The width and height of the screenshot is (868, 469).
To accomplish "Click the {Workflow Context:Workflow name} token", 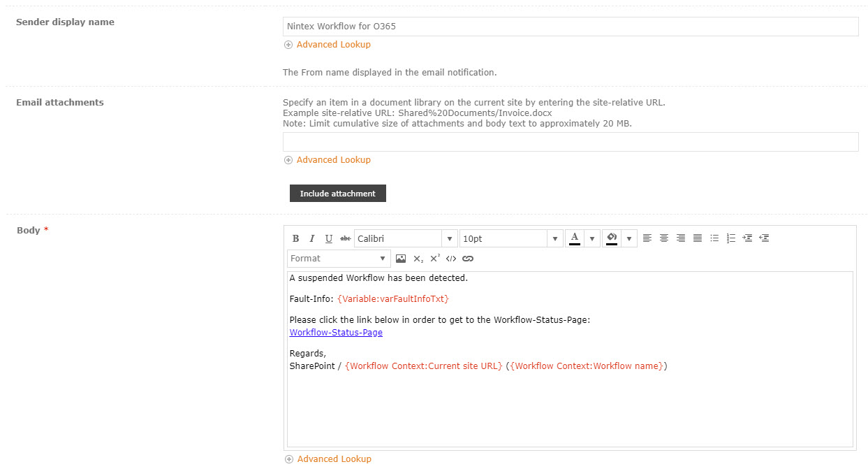I will click(x=587, y=366).
